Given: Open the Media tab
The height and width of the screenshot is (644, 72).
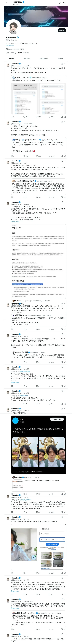Looking at the screenshot, I should pos(60,58).
